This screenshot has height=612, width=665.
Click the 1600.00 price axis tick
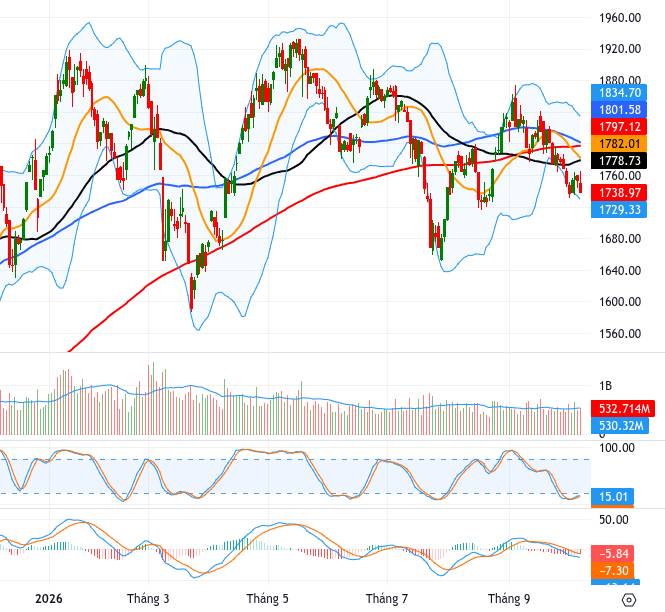point(620,302)
